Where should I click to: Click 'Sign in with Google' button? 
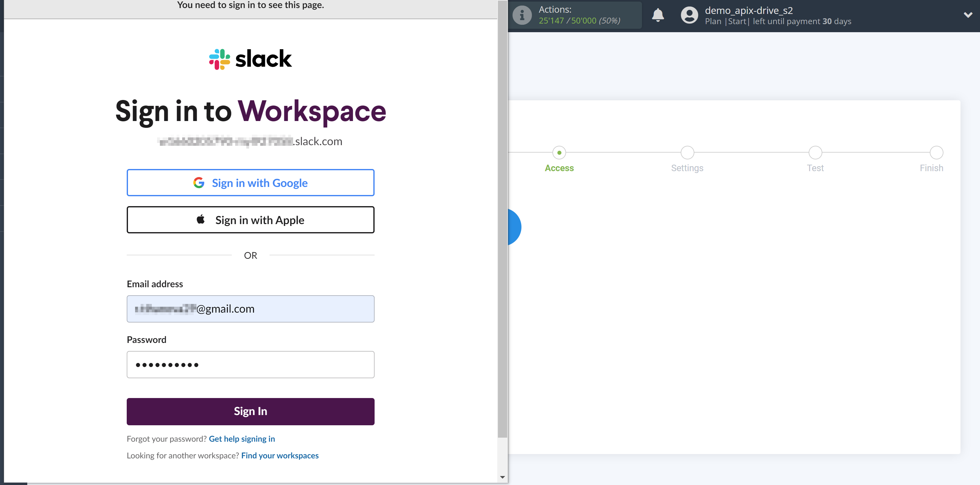[x=250, y=182]
